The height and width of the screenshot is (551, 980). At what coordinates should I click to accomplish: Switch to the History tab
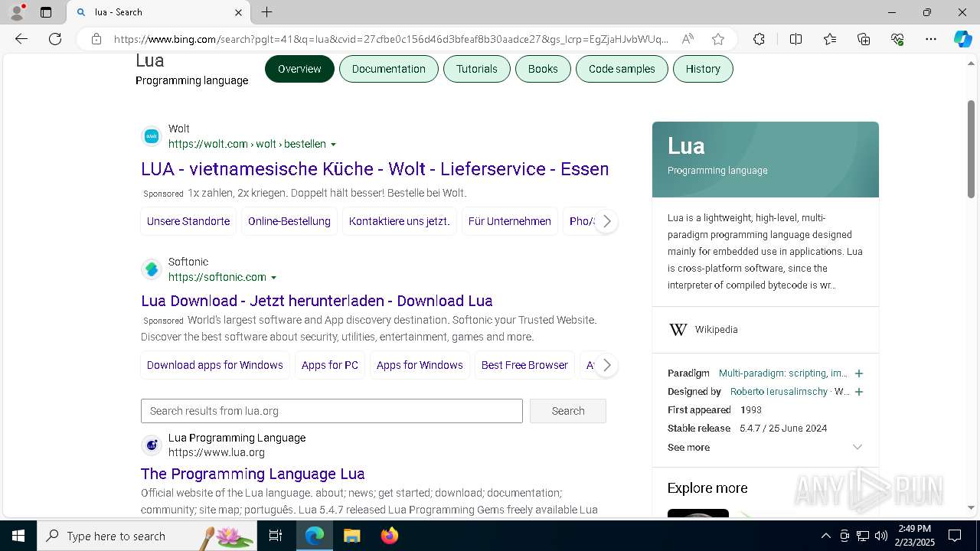point(703,69)
